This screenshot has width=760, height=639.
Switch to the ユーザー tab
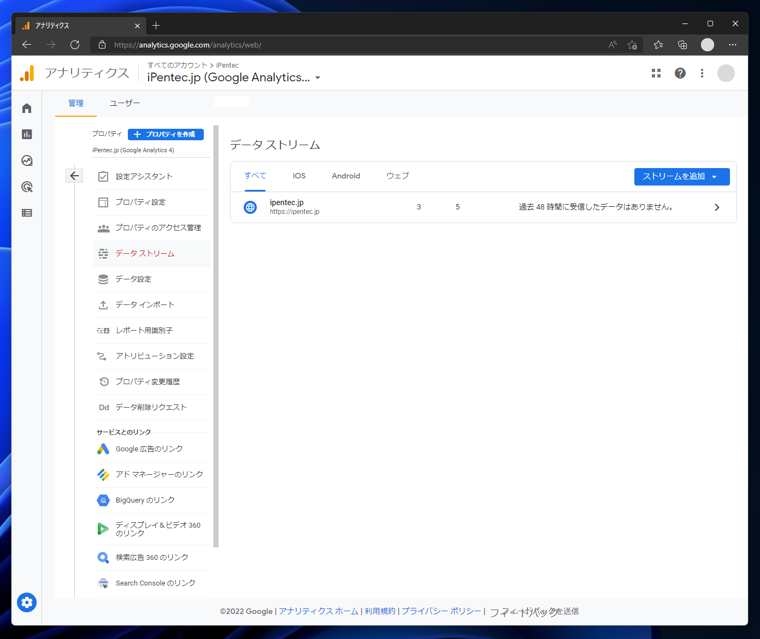125,103
